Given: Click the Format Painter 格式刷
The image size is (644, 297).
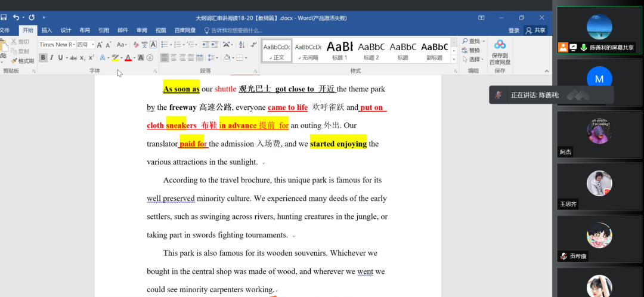Looking at the screenshot, I should pos(23,61).
